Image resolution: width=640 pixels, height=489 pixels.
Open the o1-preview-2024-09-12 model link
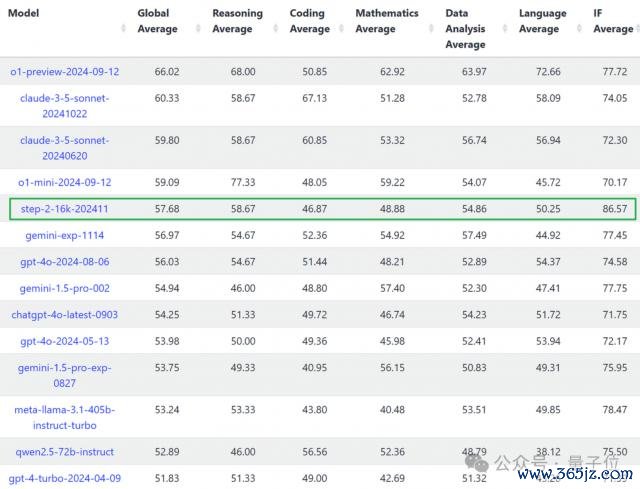click(x=64, y=72)
